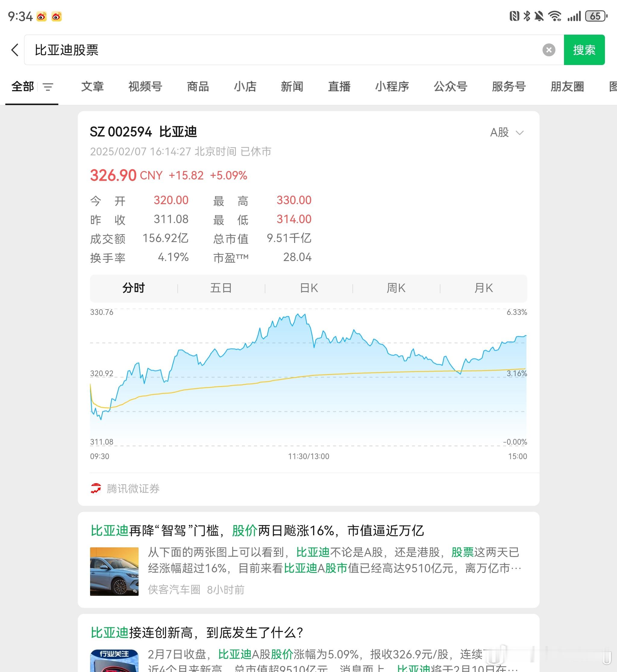Tap the 326.90 current price

[x=114, y=175]
